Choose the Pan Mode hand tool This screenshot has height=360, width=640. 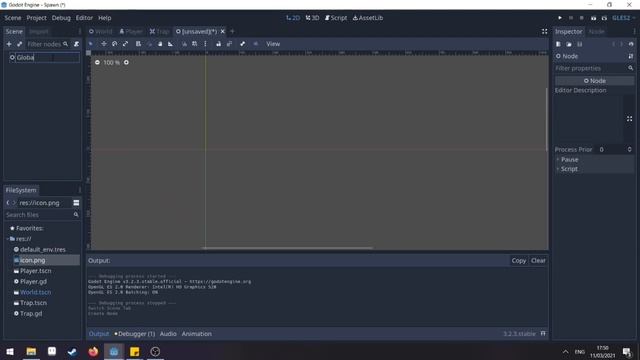(x=160, y=44)
